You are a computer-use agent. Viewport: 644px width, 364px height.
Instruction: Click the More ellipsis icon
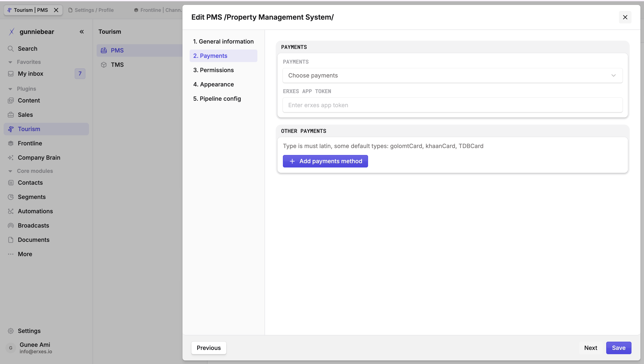[11, 254]
